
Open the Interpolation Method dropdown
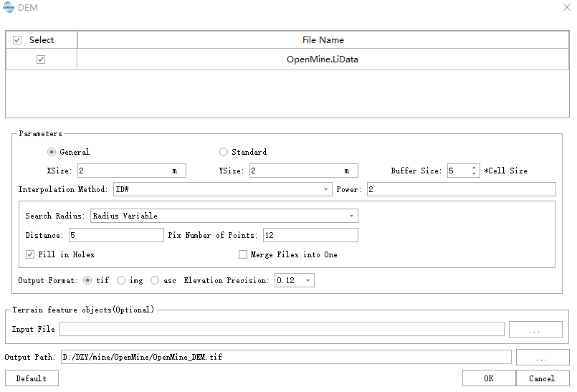click(222, 190)
